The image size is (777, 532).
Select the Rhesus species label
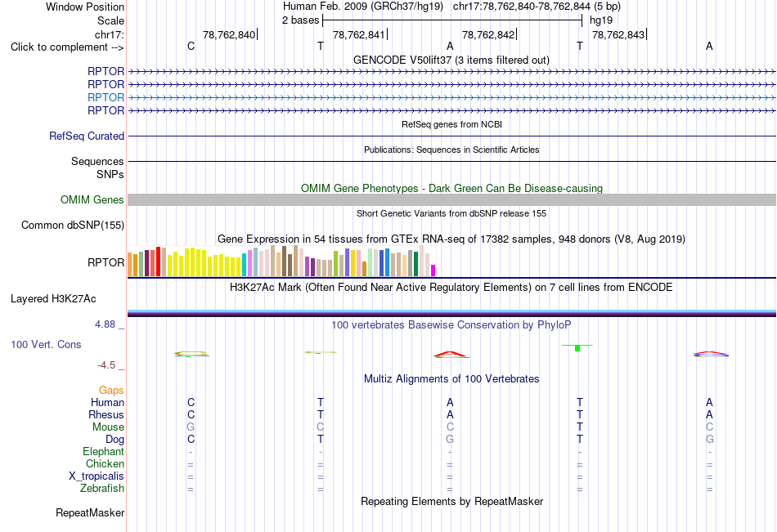click(x=106, y=415)
